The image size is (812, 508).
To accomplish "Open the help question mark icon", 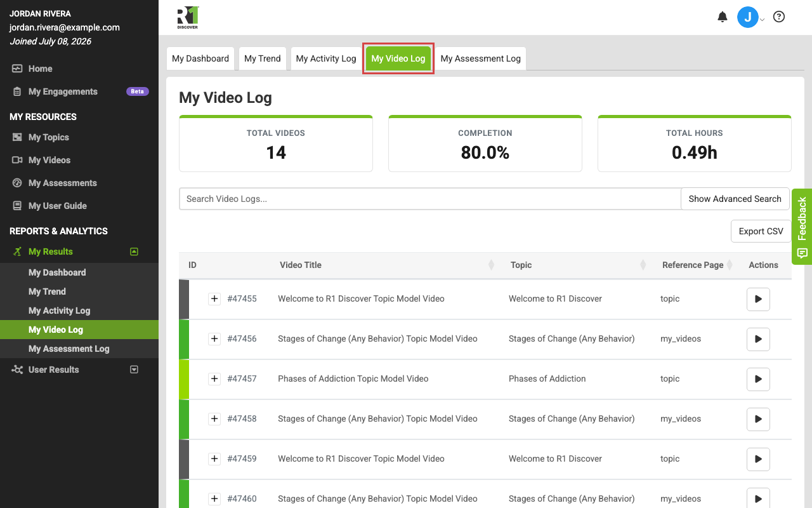I will [x=779, y=17].
